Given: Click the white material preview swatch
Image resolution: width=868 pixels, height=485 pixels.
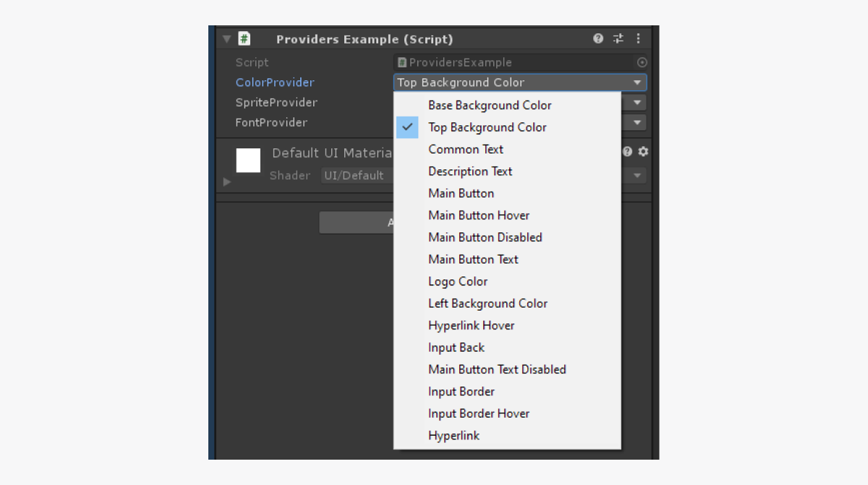Looking at the screenshot, I should [248, 160].
